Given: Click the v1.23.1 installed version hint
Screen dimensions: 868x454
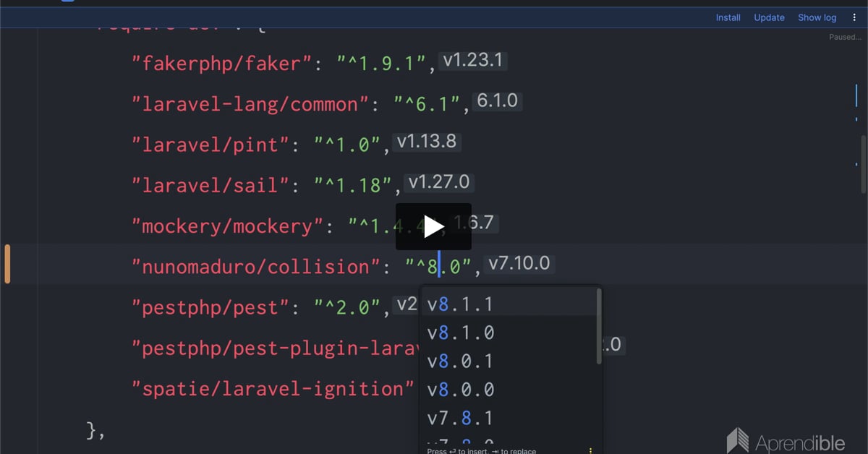Looking at the screenshot, I should click(473, 61).
